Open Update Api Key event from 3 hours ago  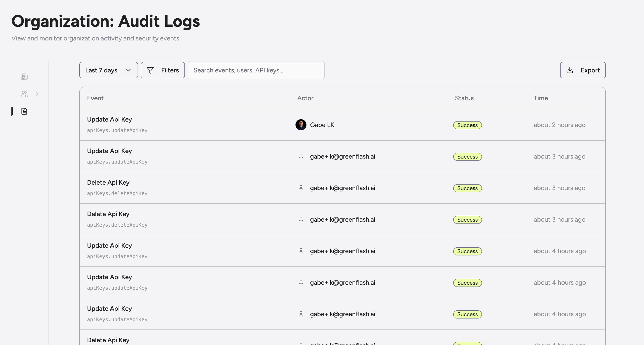[x=109, y=151]
